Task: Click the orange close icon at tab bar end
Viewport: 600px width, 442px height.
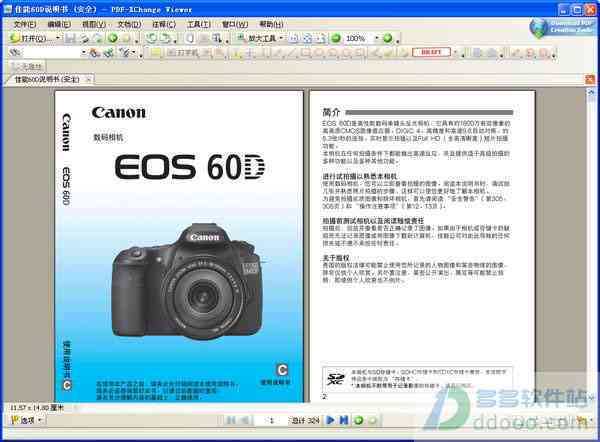Action: pos(590,80)
